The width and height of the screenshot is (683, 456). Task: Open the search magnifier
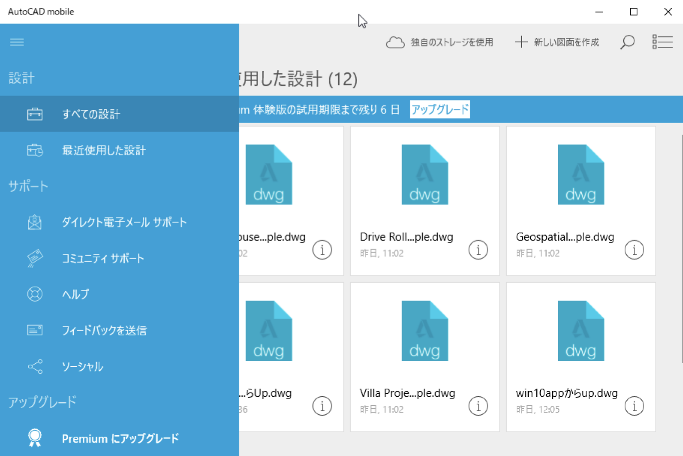(627, 42)
